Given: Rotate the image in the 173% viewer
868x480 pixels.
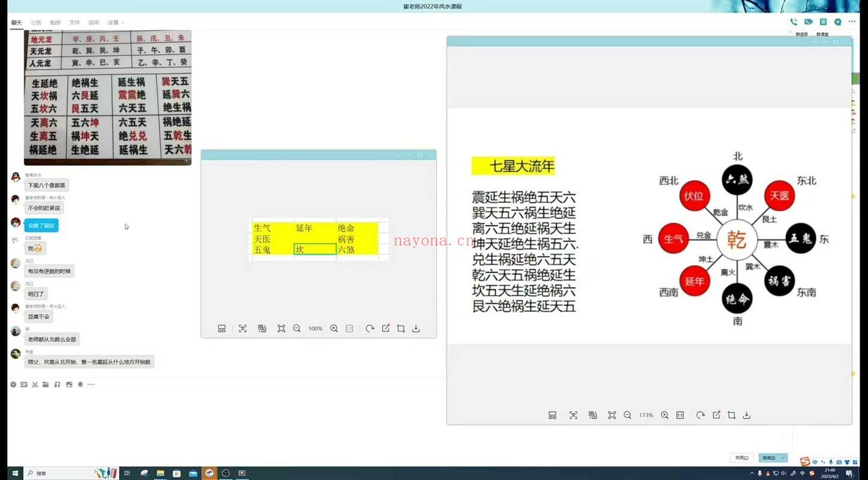Looking at the screenshot, I should tap(701, 415).
